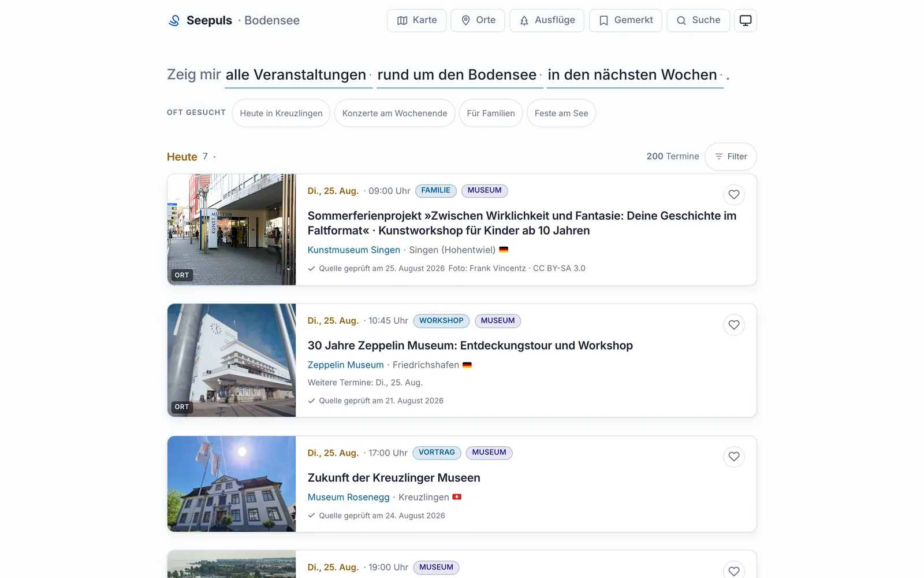924x578 pixels.
Task: Click the ORT badge on Zeppelin photo
Action: click(x=182, y=407)
